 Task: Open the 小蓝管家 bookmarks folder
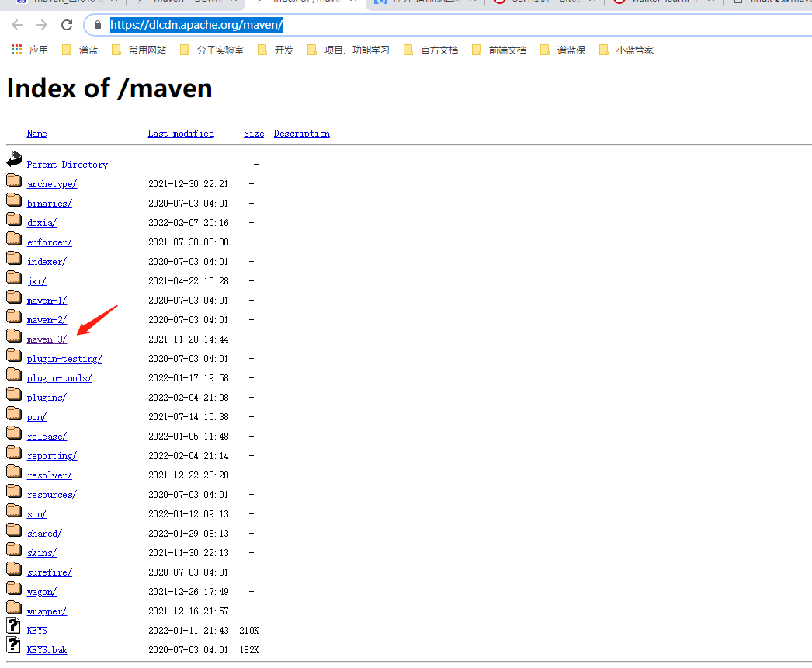point(626,50)
